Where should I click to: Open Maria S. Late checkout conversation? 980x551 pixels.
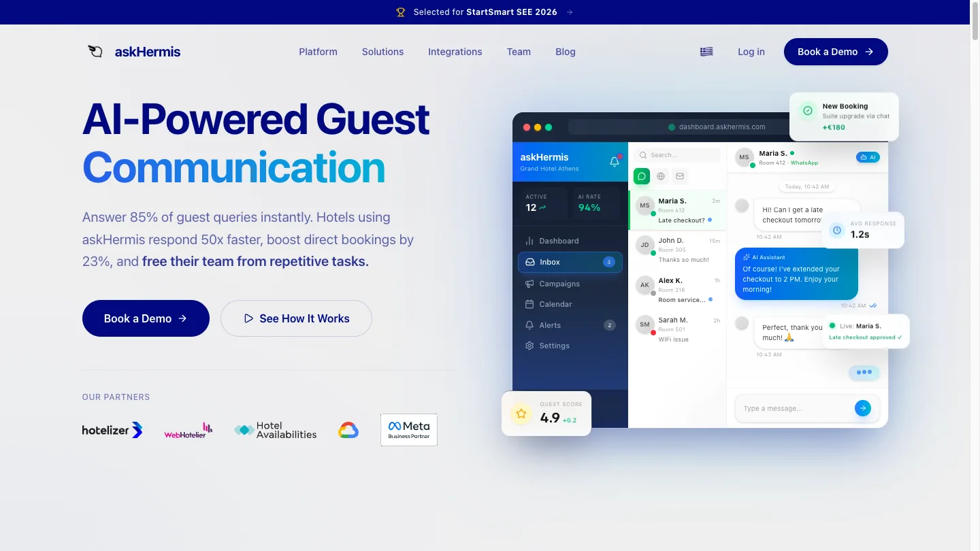point(676,210)
